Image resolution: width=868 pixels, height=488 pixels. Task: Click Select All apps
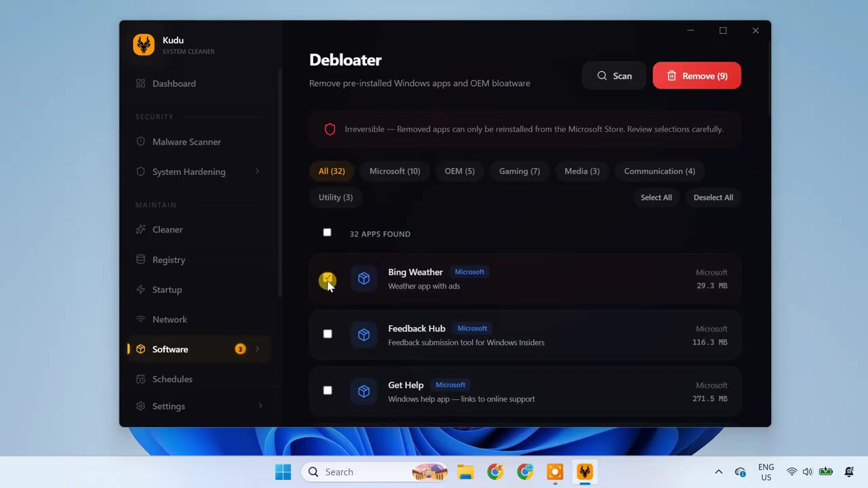(x=656, y=197)
